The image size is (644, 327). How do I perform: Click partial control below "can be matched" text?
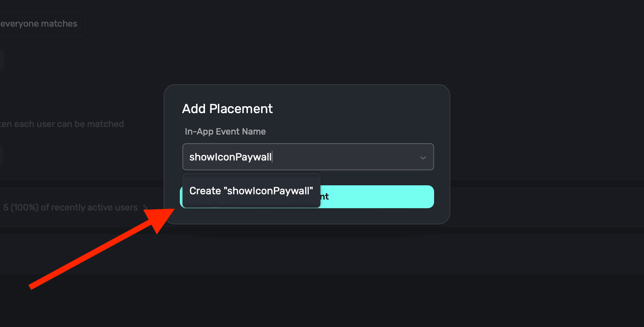point(2,155)
